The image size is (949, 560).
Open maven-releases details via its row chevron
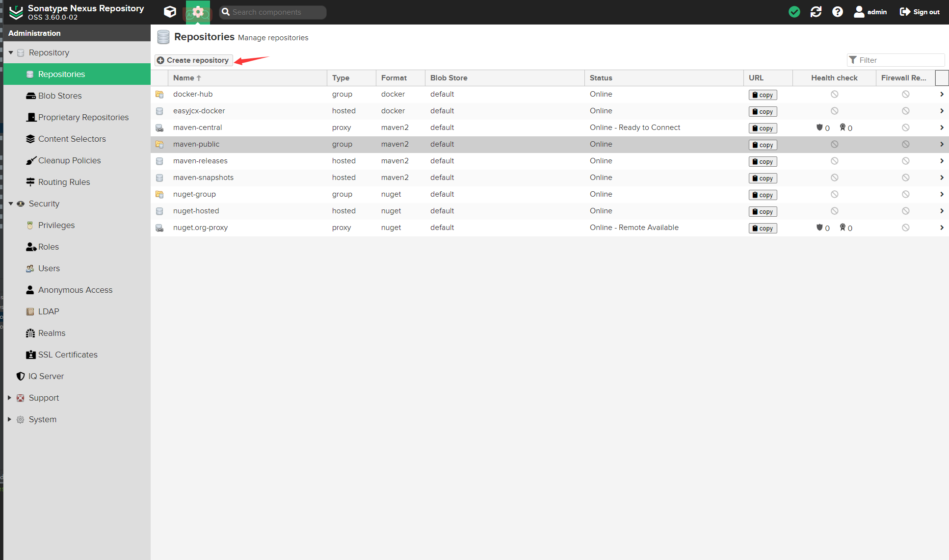[942, 161]
